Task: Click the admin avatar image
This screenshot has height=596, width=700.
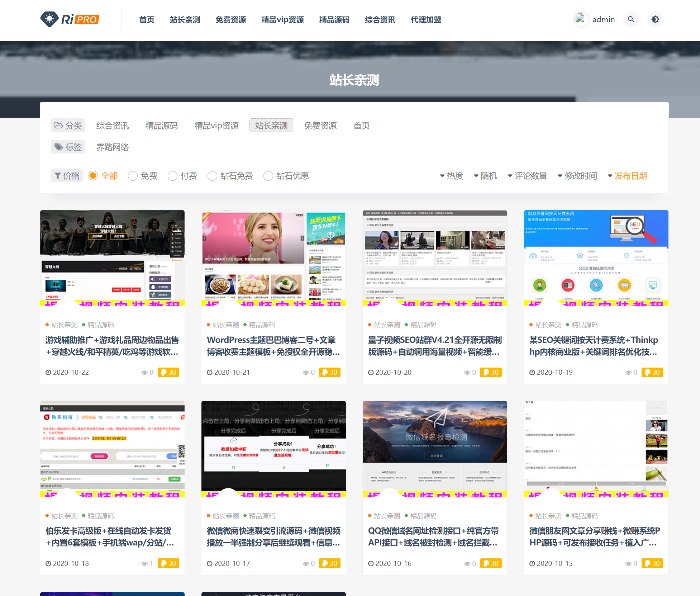Action: tap(581, 19)
